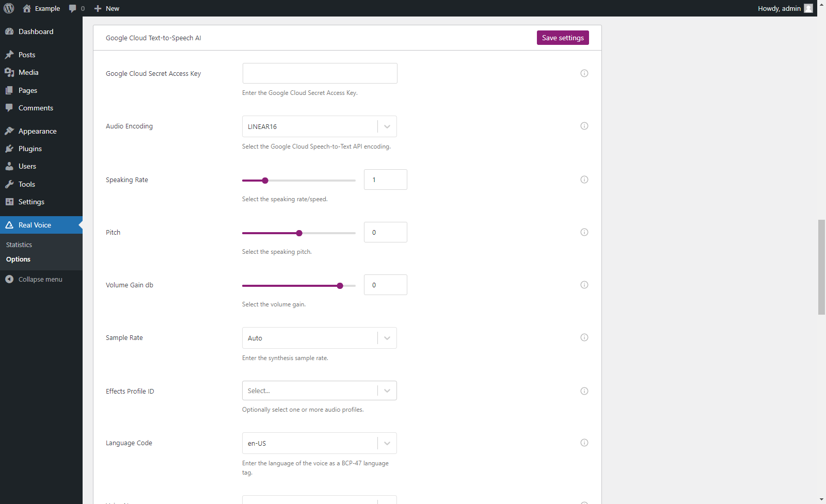The width and height of the screenshot is (826, 504).
Task: Click the Appearance paintbrush icon
Action: tap(10, 131)
